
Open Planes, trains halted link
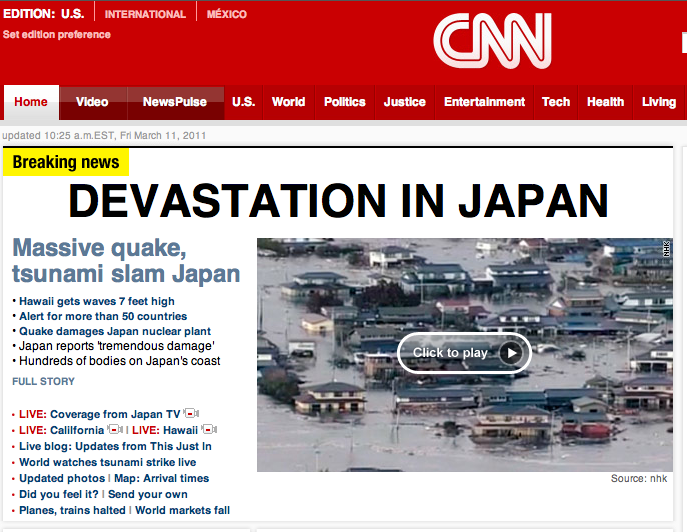click(72, 511)
